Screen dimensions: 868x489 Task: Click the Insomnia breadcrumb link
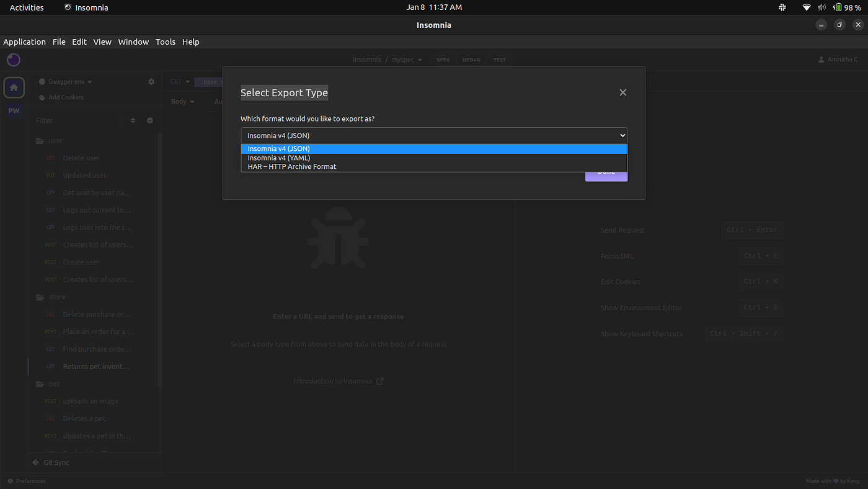pyautogui.click(x=367, y=60)
